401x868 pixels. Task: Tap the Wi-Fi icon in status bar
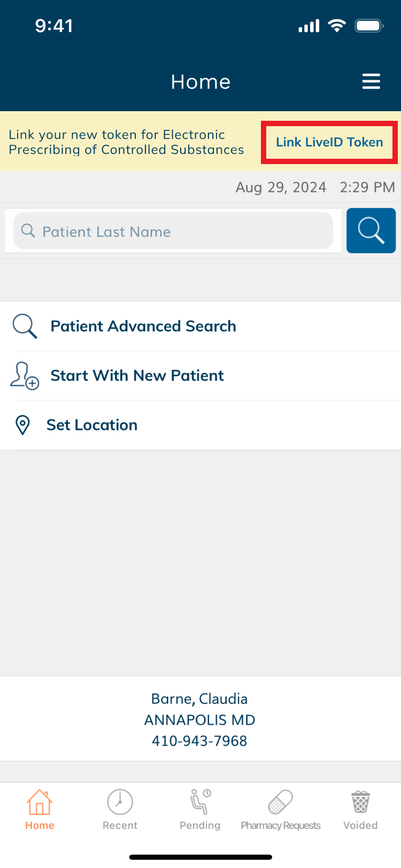pyautogui.click(x=337, y=26)
